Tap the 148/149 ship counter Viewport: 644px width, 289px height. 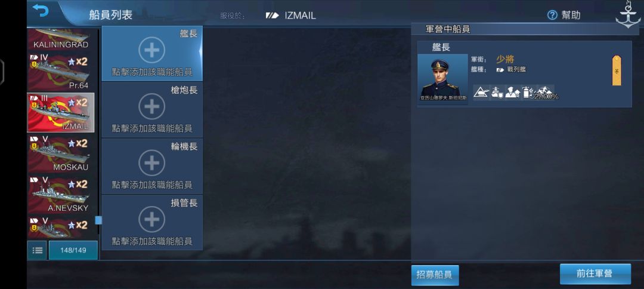tap(73, 250)
